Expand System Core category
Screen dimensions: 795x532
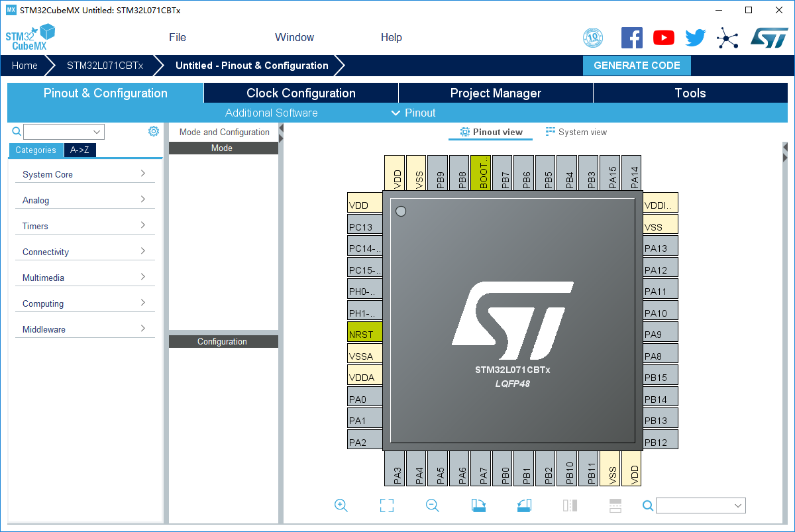pyautogui.click(x=85, y=174)
